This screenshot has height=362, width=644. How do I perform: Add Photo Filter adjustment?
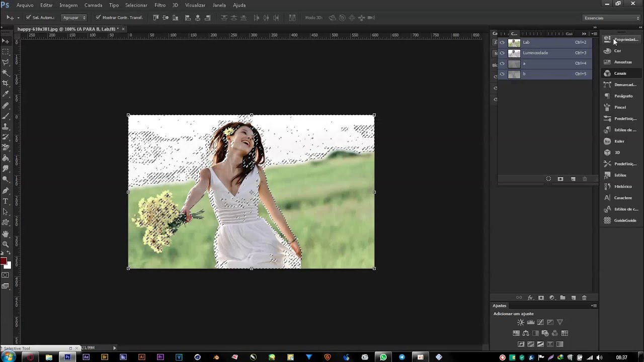[x=545, y=333]
